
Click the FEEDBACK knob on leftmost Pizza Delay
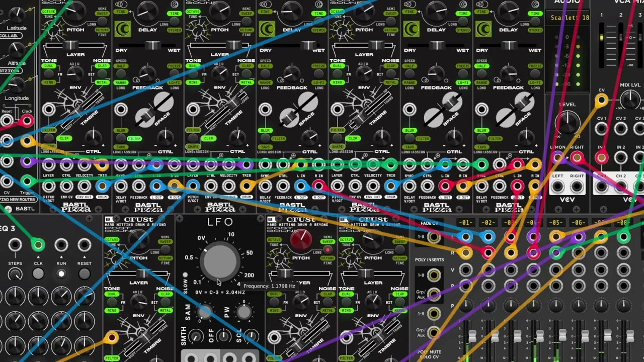(147, 74)
